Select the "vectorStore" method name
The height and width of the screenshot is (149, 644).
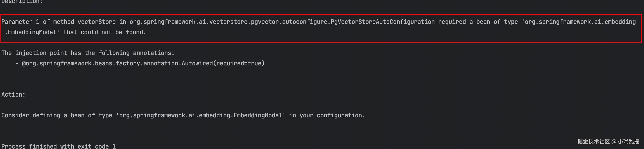96,22
